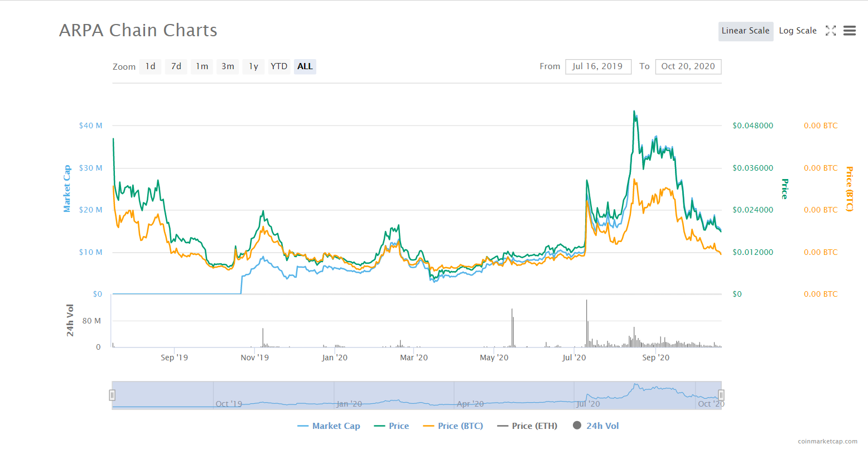Grab the right navigator range handle
The image size is (868, 449).
721,395
